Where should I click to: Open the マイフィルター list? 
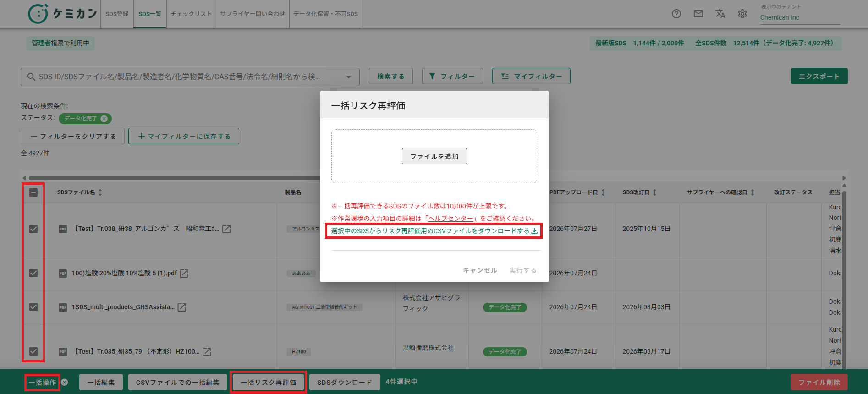click(531, 76)
